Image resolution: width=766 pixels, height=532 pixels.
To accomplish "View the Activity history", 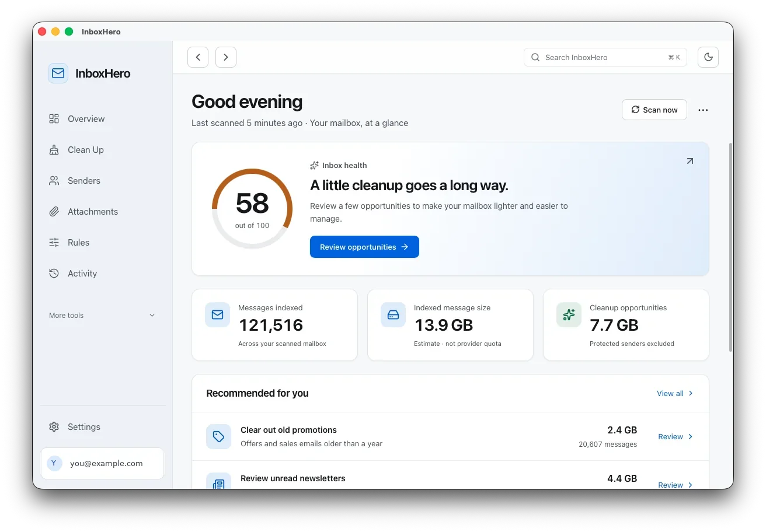I will (x=103, y=274).
